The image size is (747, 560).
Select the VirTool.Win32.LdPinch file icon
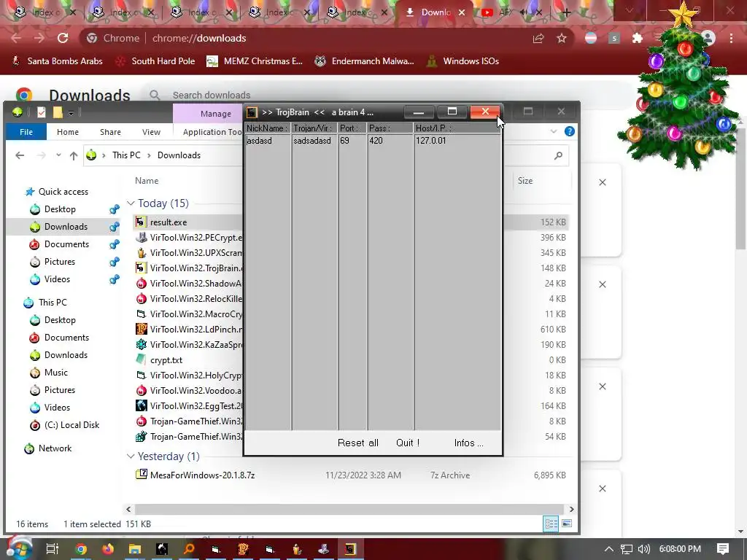coord(141,329)
